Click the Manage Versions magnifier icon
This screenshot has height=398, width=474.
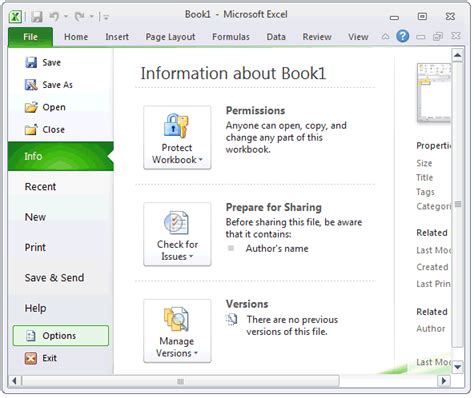[176, 319]
